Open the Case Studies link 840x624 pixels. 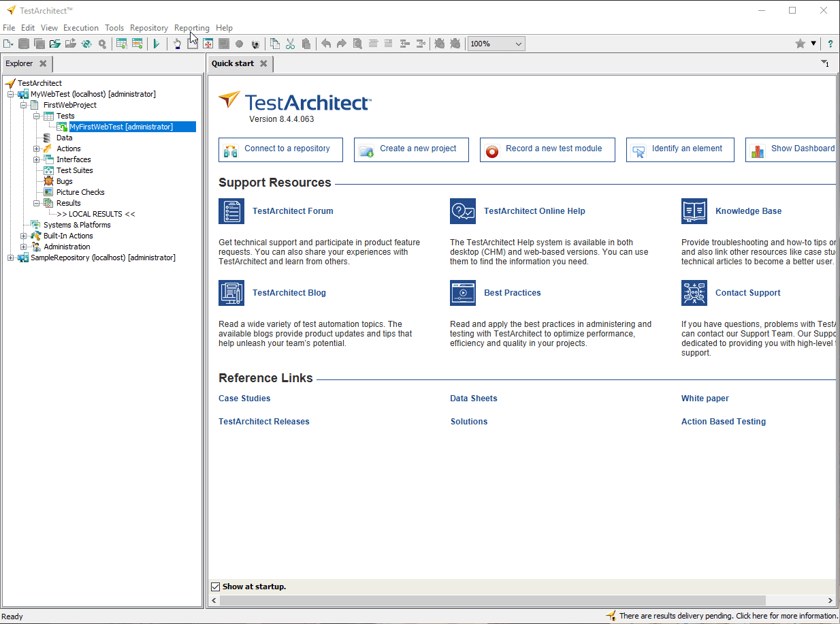point(244,399)
